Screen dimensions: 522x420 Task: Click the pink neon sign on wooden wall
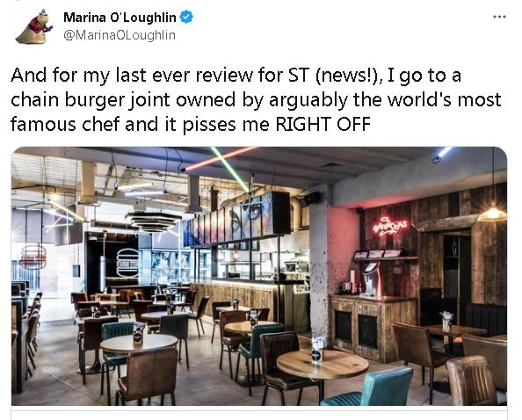pyautogui.click(x=390, y=227)
